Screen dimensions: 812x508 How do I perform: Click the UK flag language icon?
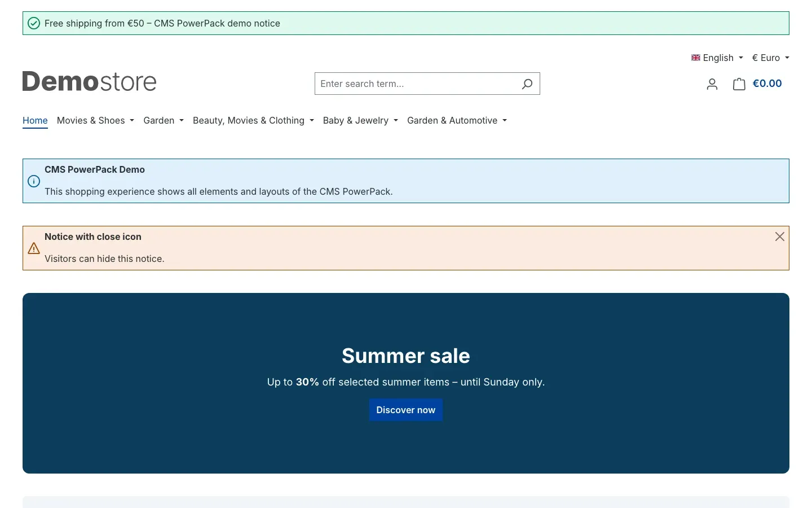click(696, 58)
